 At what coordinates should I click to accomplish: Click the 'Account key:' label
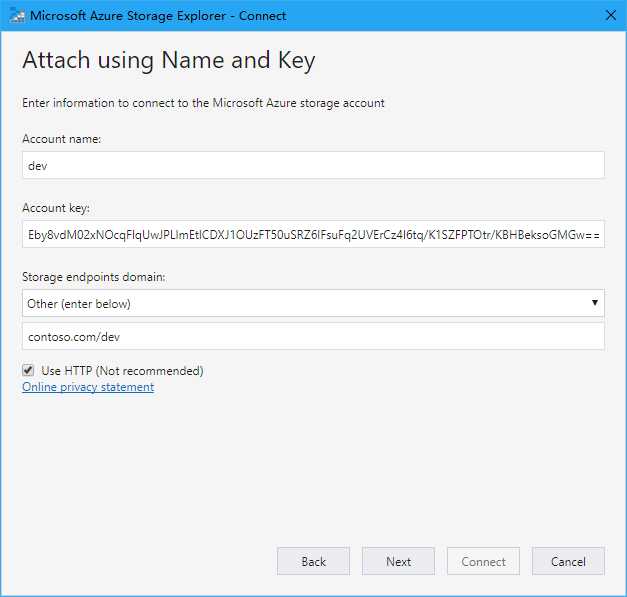(x=56, y=208)
